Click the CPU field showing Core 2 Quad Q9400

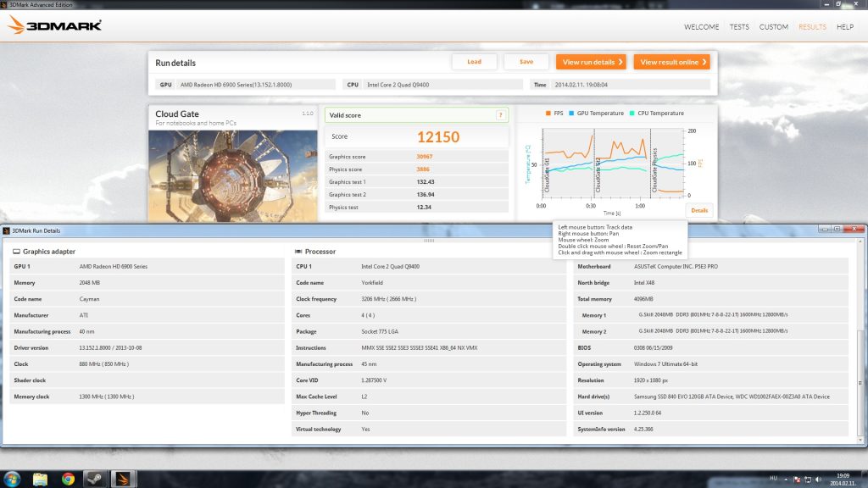coord(433,85)
